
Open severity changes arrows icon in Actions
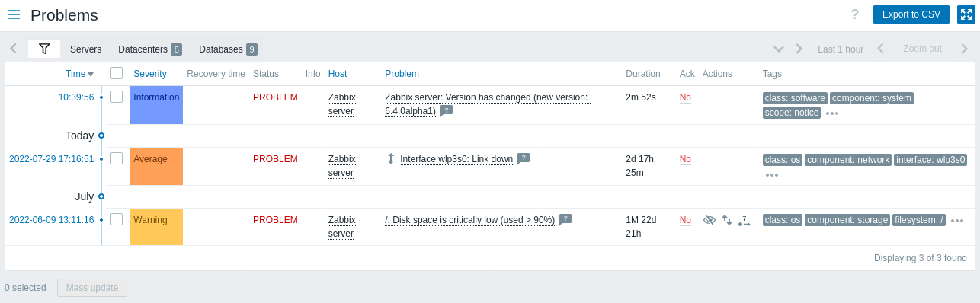point(727,221)
